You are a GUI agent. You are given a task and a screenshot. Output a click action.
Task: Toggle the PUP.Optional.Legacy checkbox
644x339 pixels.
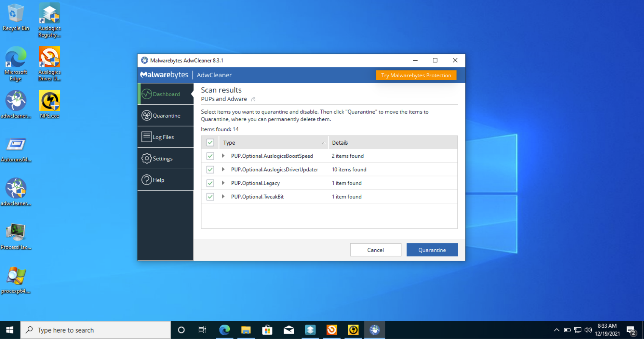tap(210, 183)
